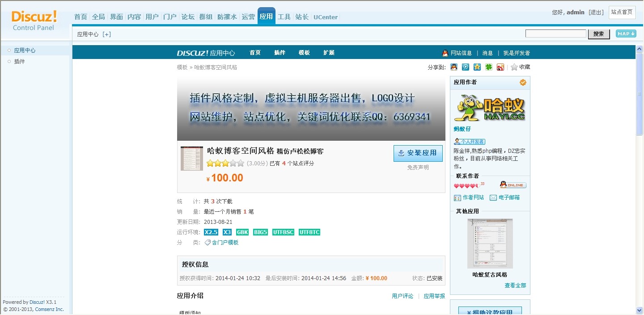Open the 哈蚁复古风格 thumbnail
This screenshot has height=315, width=644.
(490, 244)
